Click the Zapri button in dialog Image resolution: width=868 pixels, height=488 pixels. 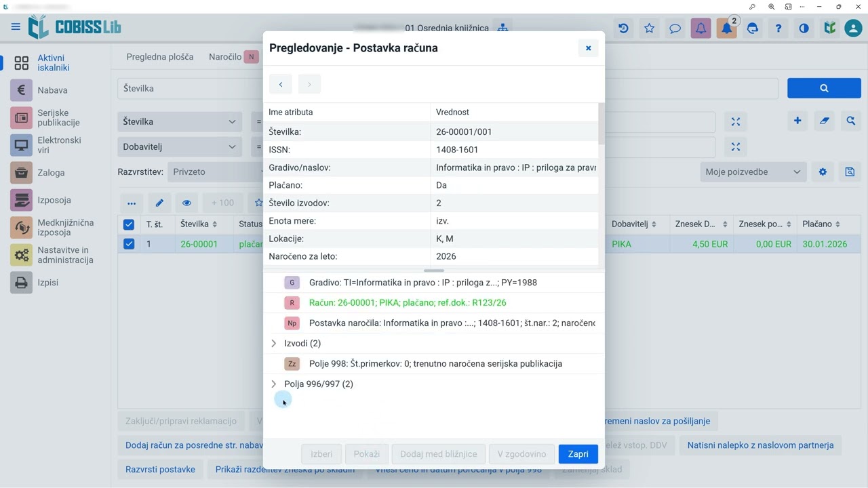(x=578, y=454)
